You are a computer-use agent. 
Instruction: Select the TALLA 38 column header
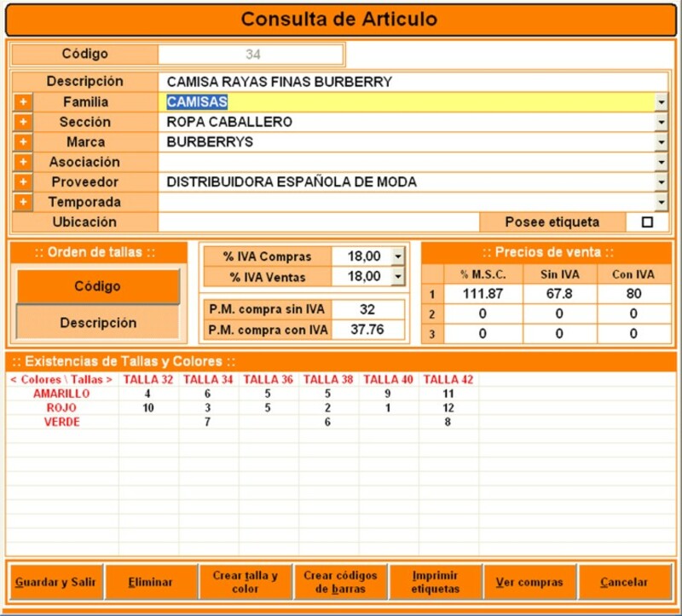(328, 379)
